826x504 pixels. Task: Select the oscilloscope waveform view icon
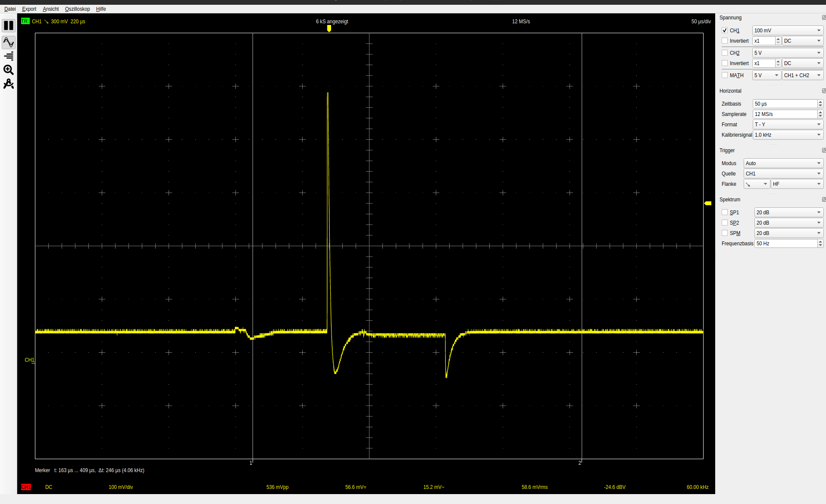[x=9, y=42]
